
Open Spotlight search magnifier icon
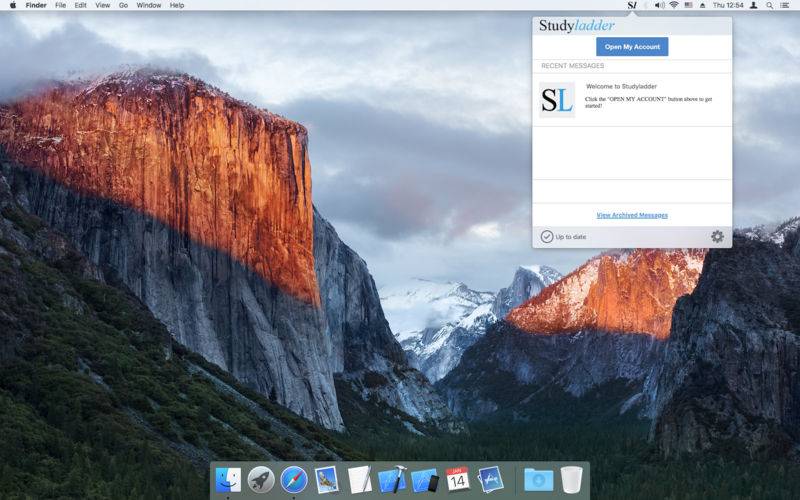[x=769, y=5]
